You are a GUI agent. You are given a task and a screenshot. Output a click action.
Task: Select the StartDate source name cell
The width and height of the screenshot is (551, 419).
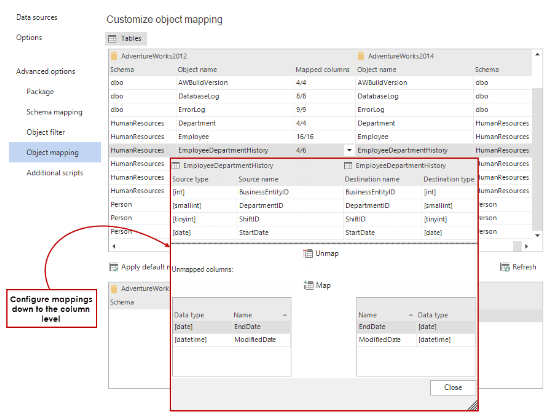290,233
